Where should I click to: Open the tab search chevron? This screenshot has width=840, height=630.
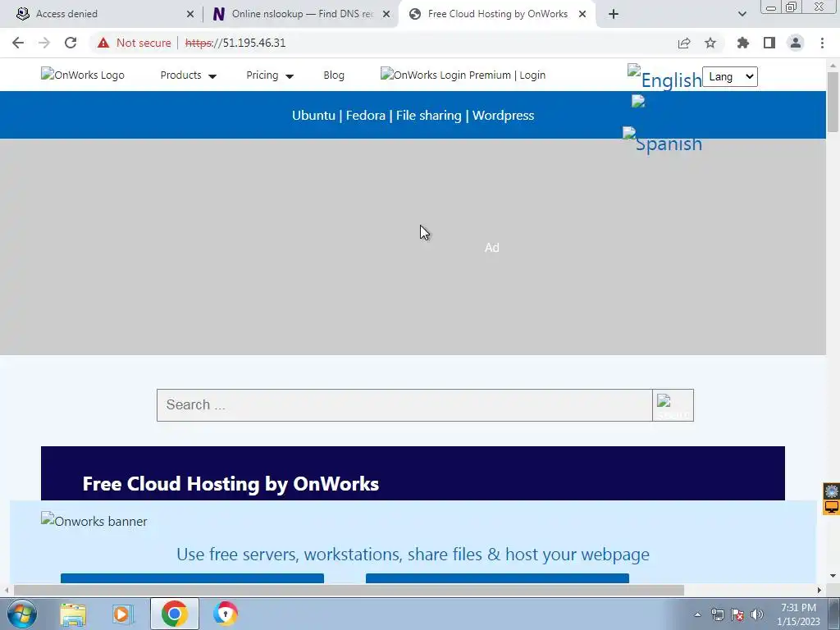[x=742, y=14]
